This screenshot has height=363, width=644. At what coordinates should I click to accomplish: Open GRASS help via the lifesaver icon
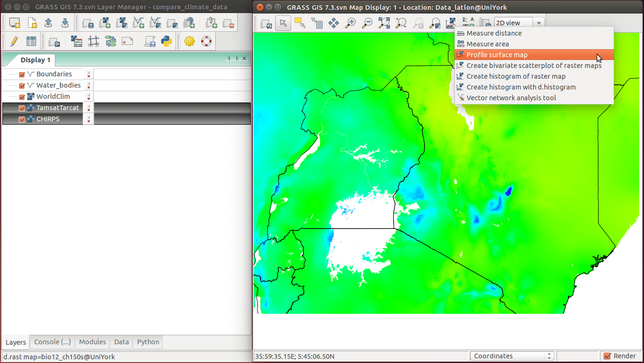click(x=206, y=41)
